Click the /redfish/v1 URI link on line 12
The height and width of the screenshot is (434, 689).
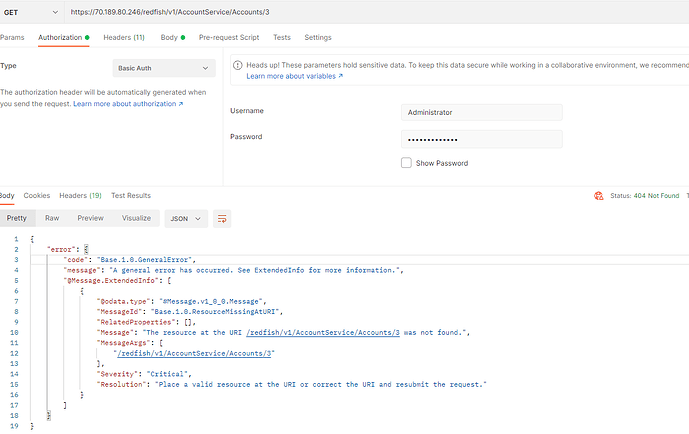pos(194,353)
